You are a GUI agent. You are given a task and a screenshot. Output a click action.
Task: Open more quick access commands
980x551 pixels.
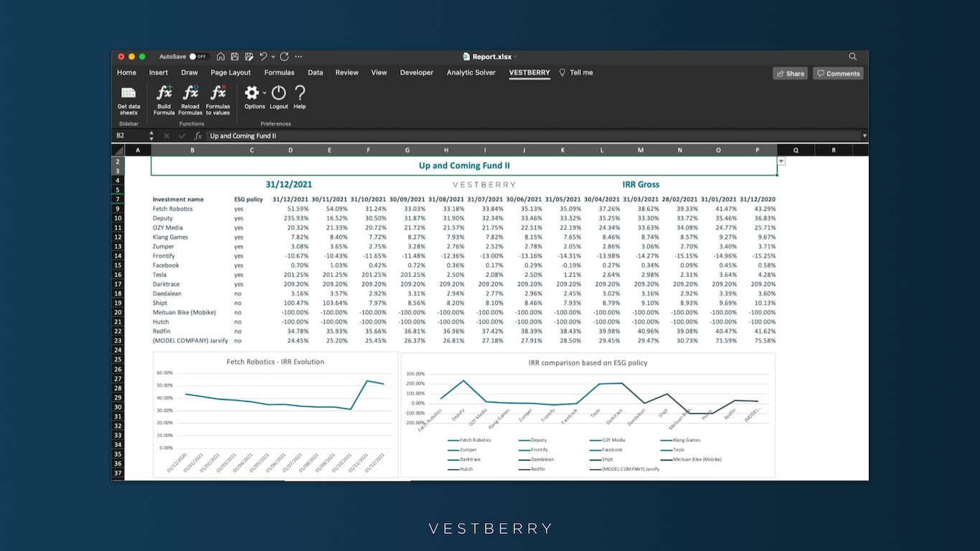tap(298, 57)
